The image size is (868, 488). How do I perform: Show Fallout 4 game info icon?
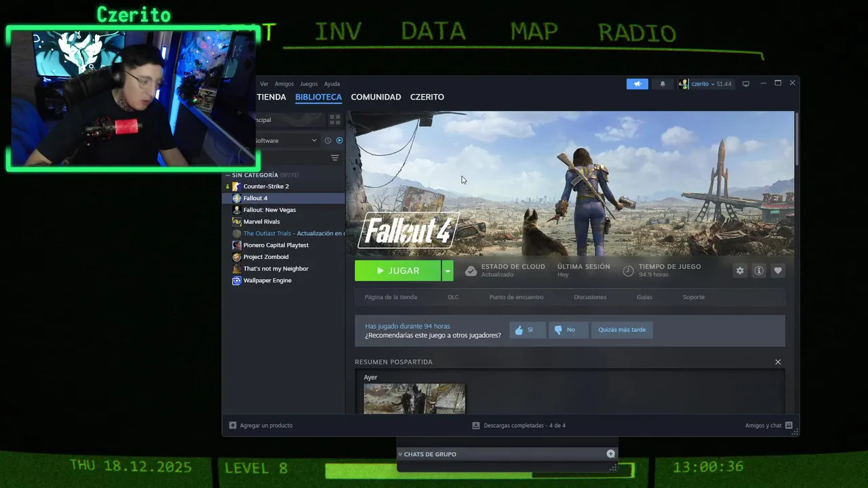point(759,270)
